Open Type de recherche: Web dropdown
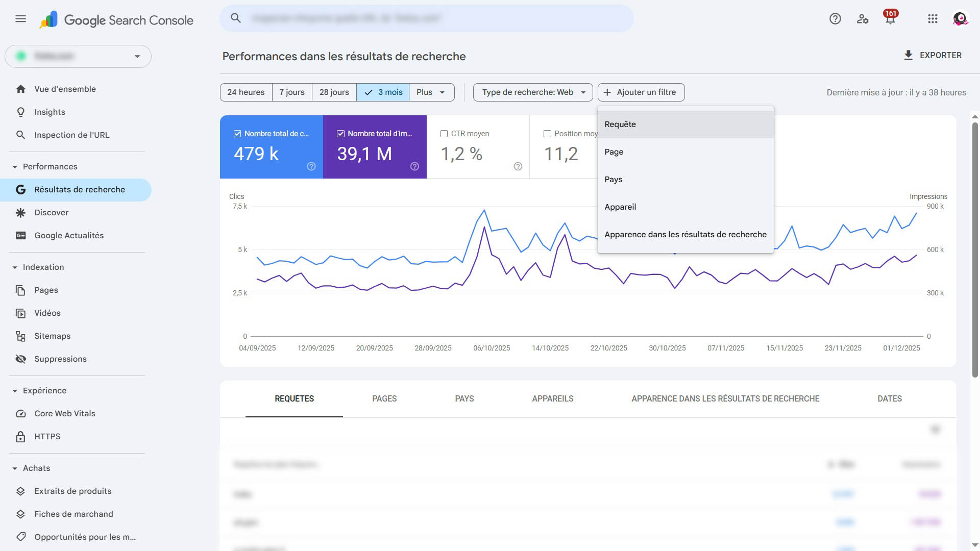The image size is (980, 551). point(533,92)
